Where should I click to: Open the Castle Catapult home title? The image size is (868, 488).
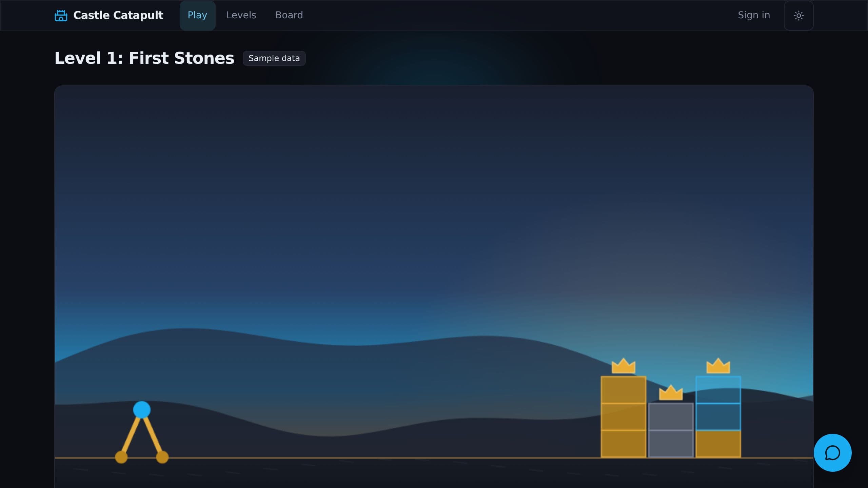click(x=118, y=15)
